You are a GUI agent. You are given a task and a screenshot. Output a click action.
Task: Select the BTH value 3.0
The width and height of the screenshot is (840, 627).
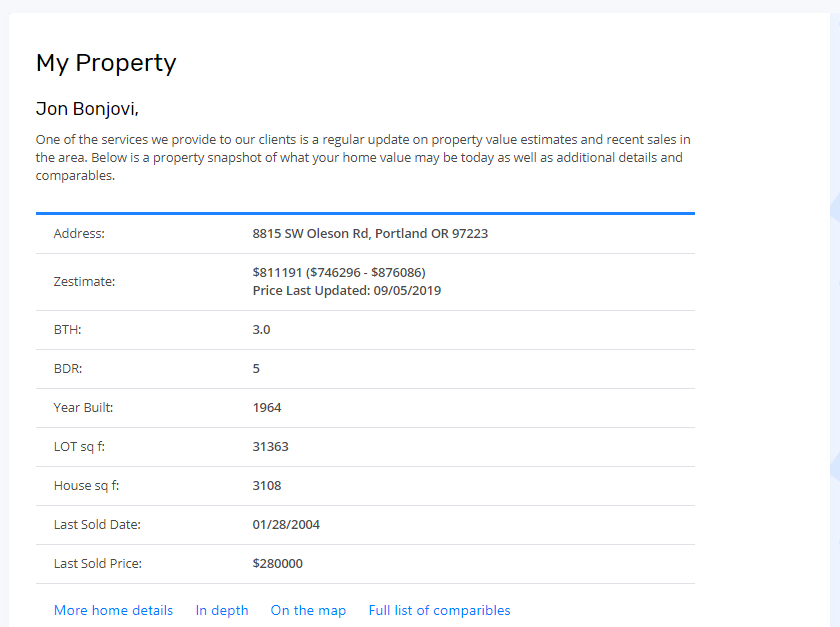click(261, 330)
